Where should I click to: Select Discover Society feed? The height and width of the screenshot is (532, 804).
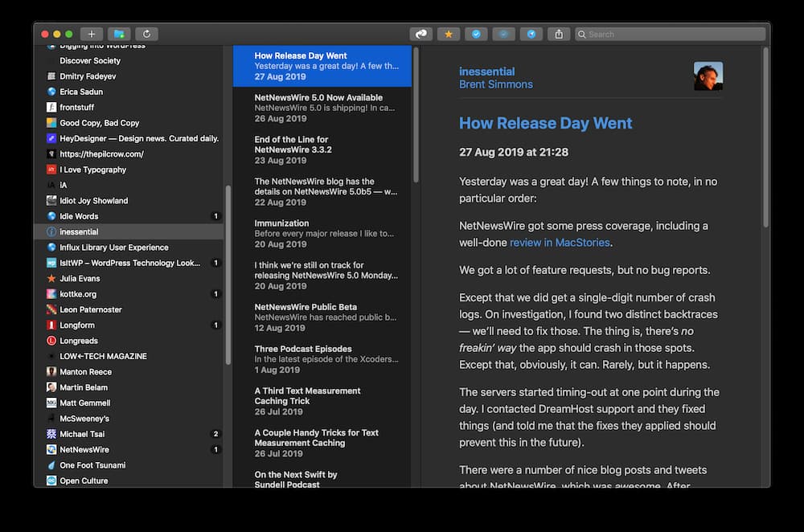(x=129, y=60)
